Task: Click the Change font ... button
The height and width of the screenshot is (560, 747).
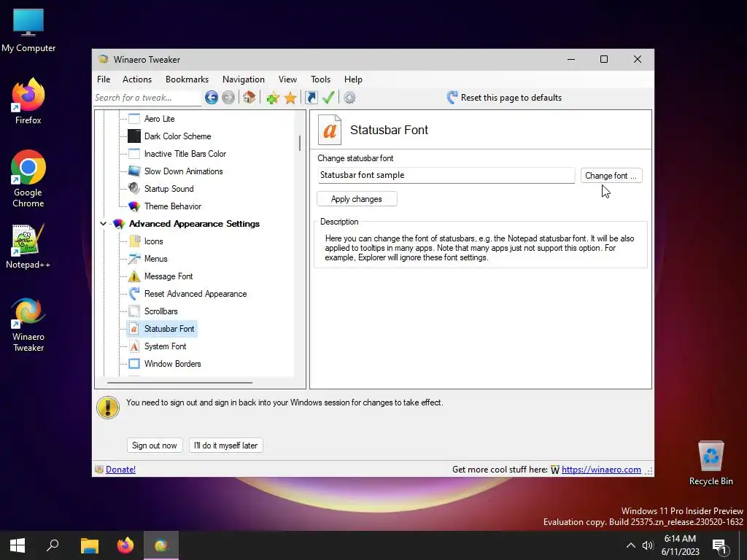Action: [x=611, y=176]
